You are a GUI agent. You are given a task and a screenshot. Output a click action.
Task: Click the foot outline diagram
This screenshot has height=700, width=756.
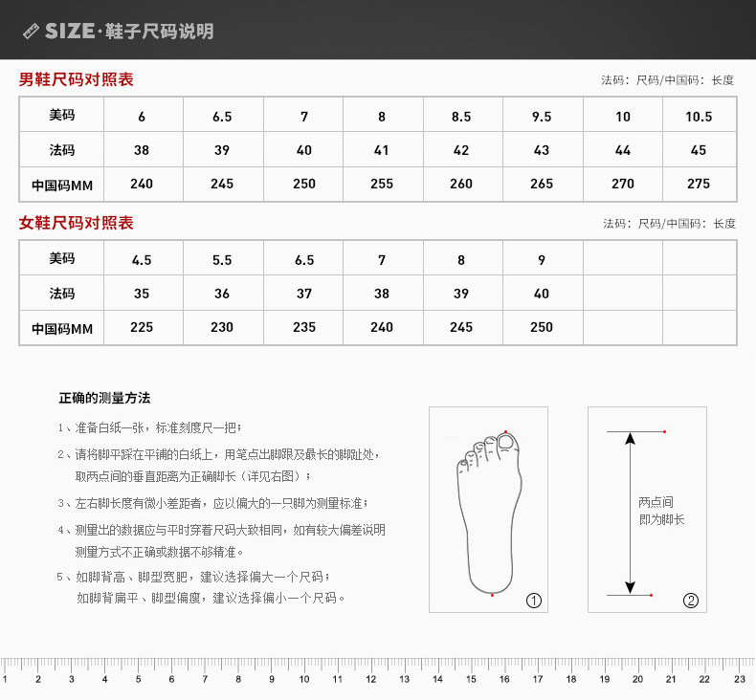point(489,513)
